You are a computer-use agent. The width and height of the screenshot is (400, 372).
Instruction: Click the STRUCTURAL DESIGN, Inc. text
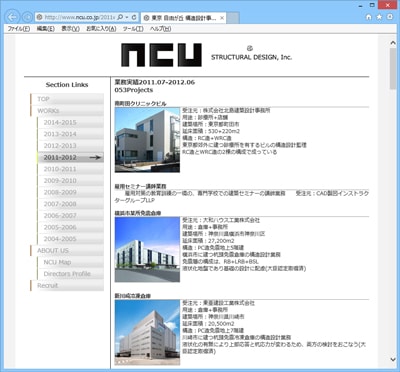251,57
